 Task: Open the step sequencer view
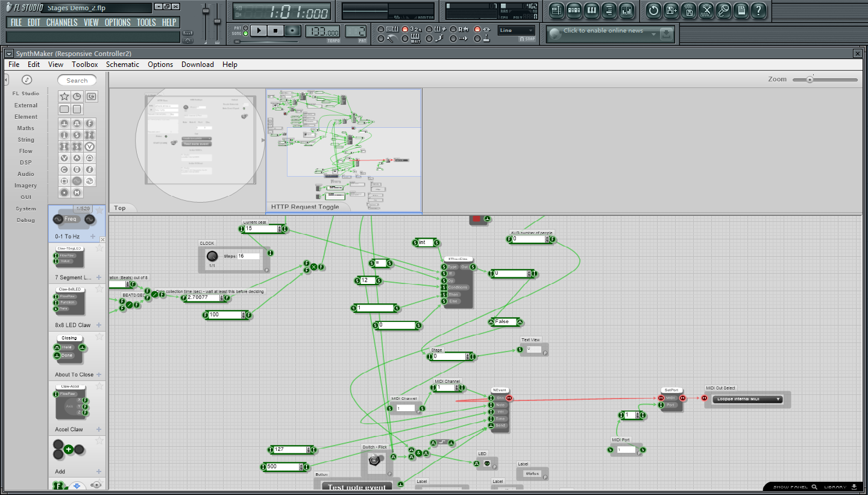pyautogui.click(x=574, y=10)
